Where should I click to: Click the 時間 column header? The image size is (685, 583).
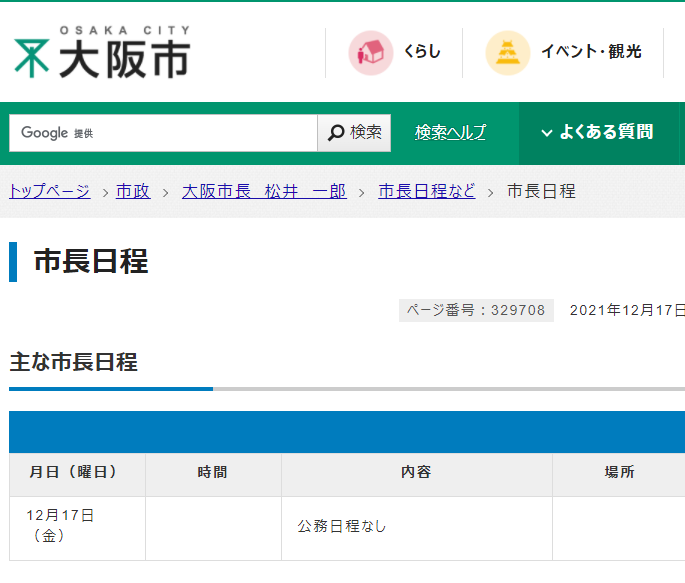point(213,473)
